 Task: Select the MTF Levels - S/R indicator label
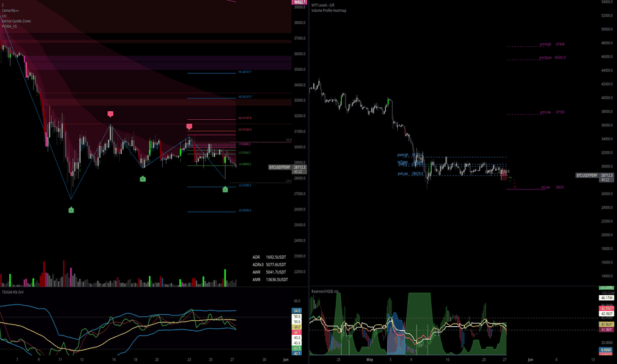322,5
